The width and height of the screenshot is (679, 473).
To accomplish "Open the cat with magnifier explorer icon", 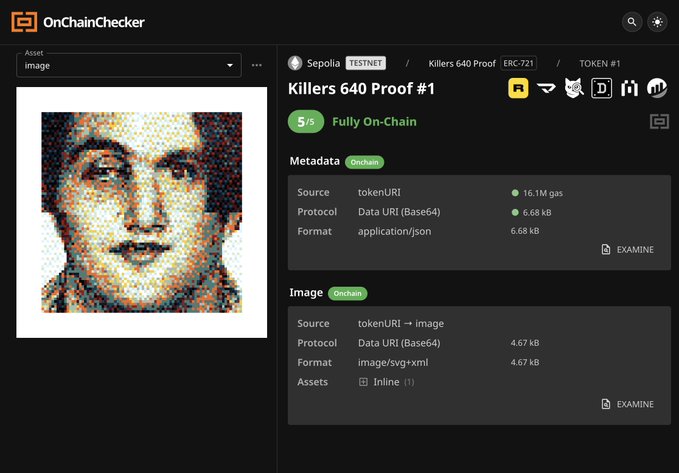I will (574, 88).
